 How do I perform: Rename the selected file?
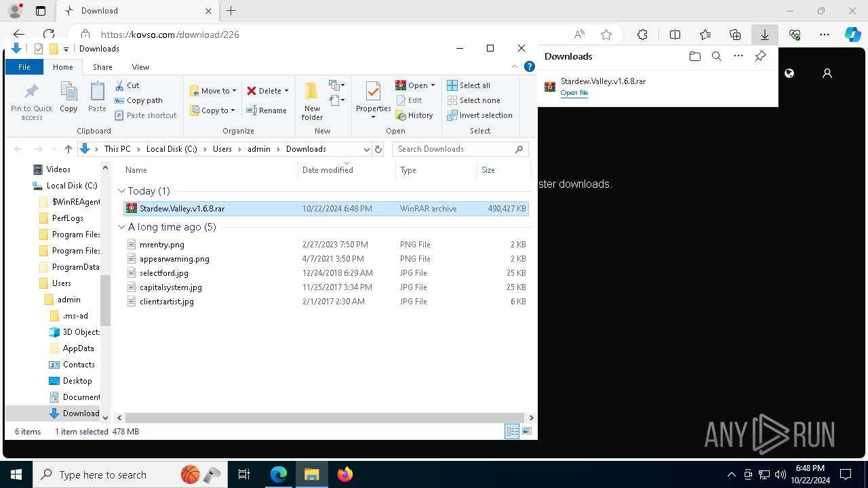tap(266, 110)
